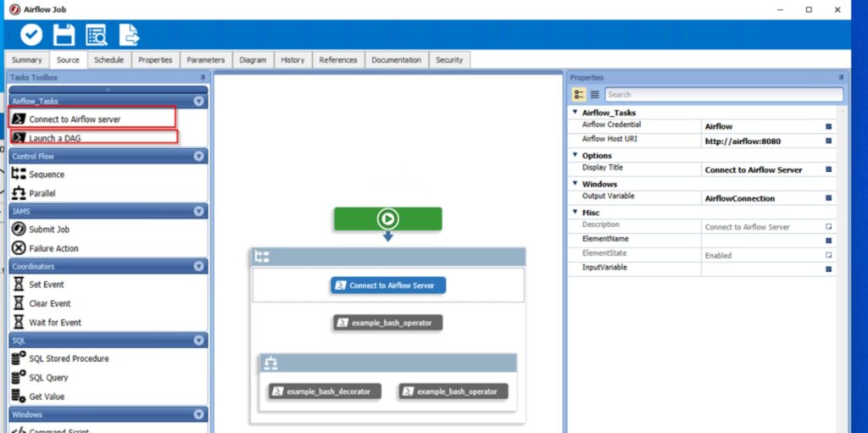This screenshot has width=868, height=433.
Task: Click the magnifier preview icon in toolbar
Action: pyautogui.click(x=97, y=35)
